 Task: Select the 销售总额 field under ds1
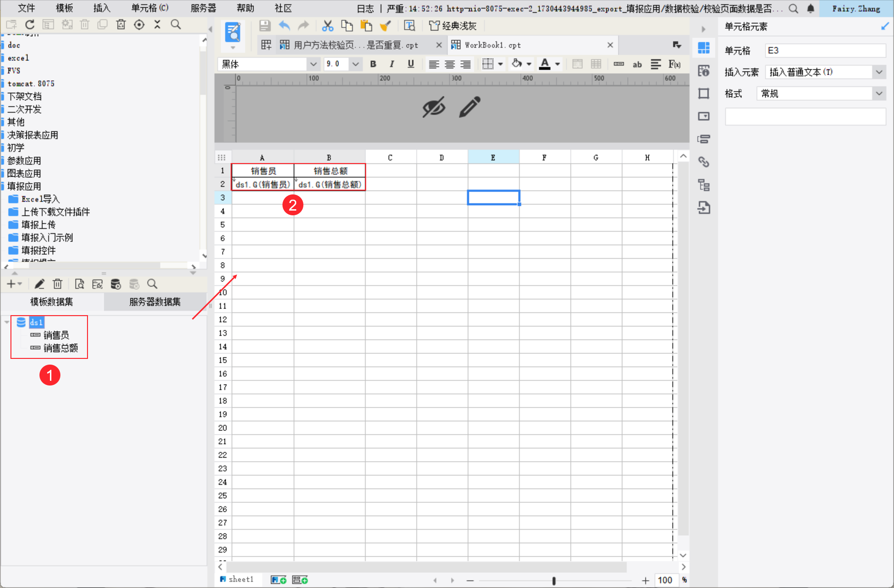[x=60, y=348]
